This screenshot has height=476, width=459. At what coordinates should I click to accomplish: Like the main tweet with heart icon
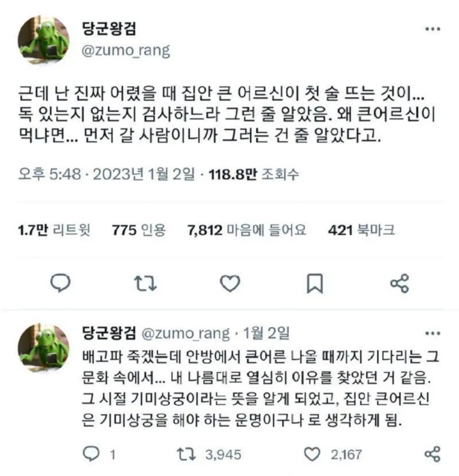(x=230, y=283)
